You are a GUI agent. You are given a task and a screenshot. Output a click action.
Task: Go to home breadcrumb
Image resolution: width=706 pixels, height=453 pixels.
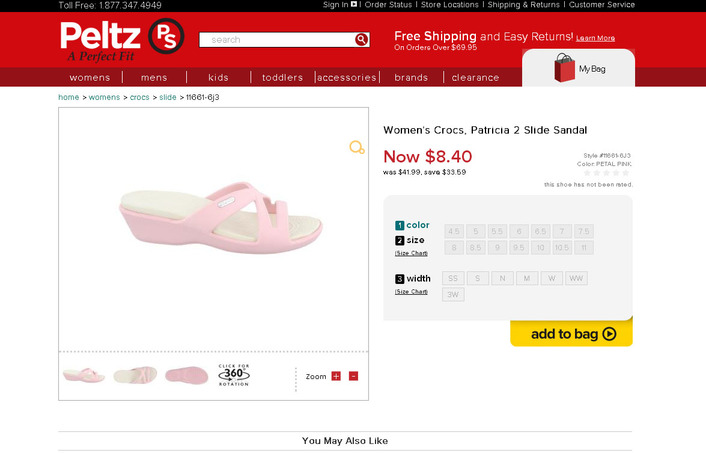tap(68, 97)
